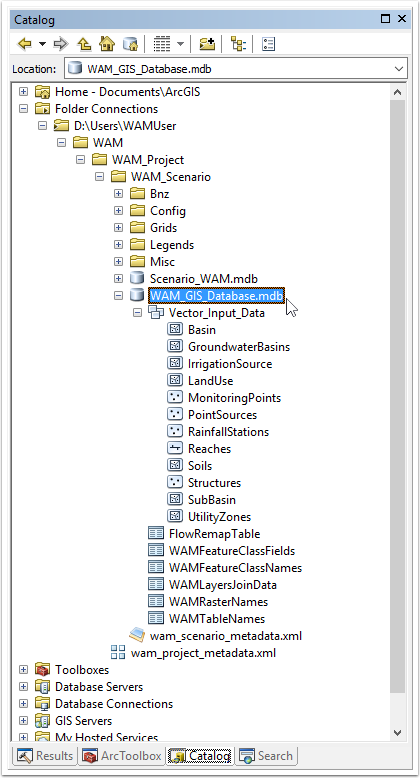This screenshot has width=420, height=778.
Task: Select the Vector_Input_Data dataset label
Action: tap(217, 313)
